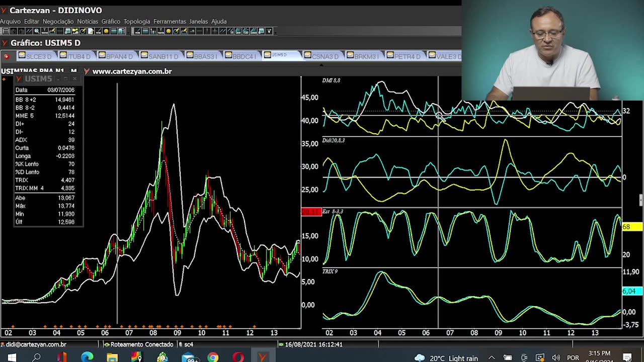Click the TRIX 9 indicator label

[x=330, y=271]
